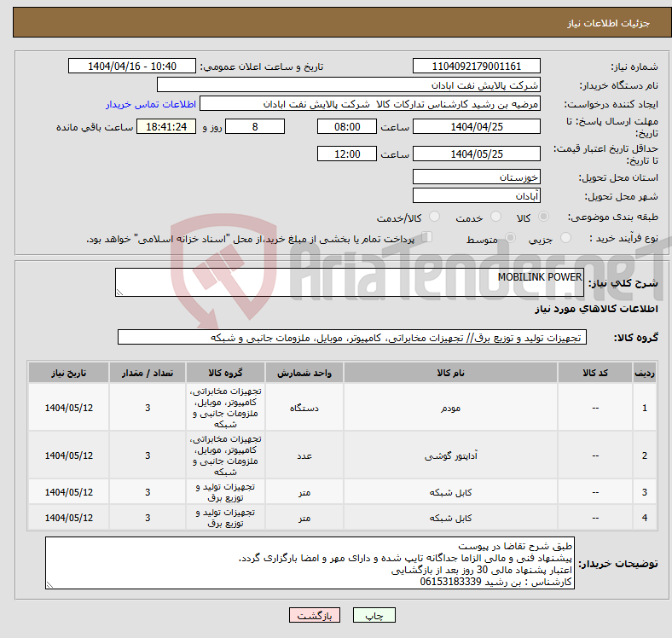Click the مودم item name cell

point(450,408)
